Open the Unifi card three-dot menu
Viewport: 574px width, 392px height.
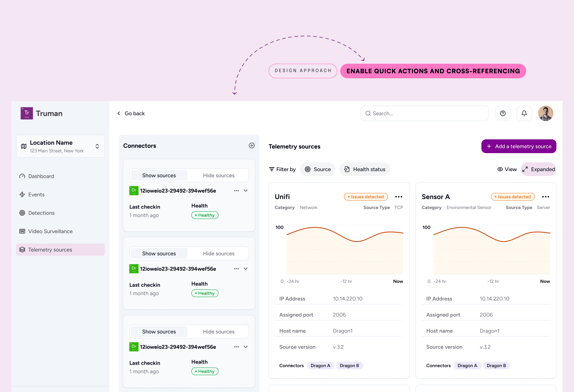[x=398, y=197]
